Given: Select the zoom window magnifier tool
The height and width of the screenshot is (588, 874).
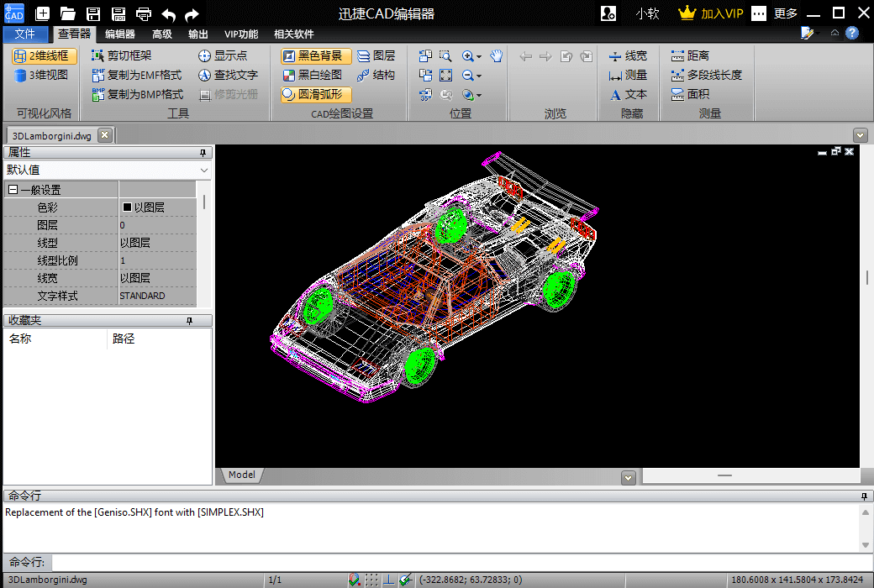Looking at the screenshot, I should [445, 55].
